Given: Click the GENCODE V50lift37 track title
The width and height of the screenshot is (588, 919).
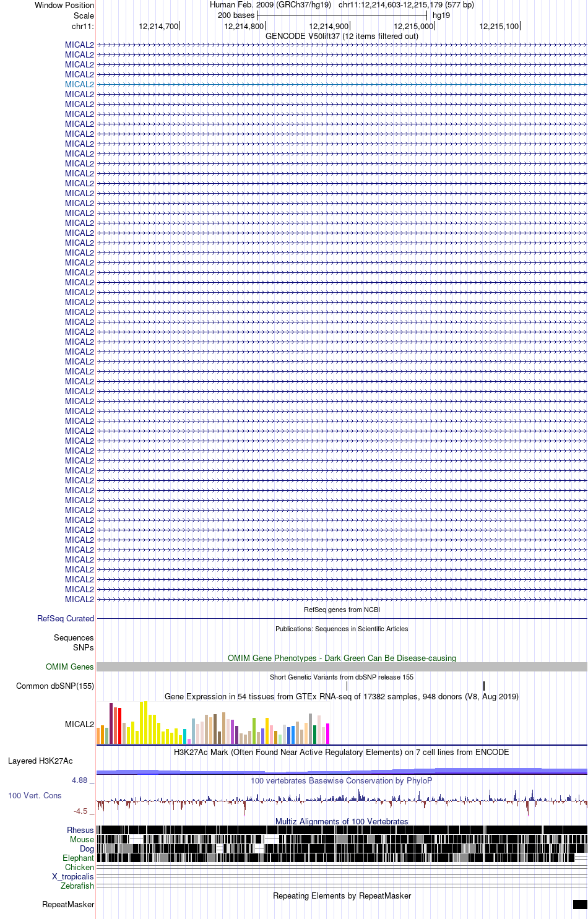Looking at the screenshot, I should (342, 36).
